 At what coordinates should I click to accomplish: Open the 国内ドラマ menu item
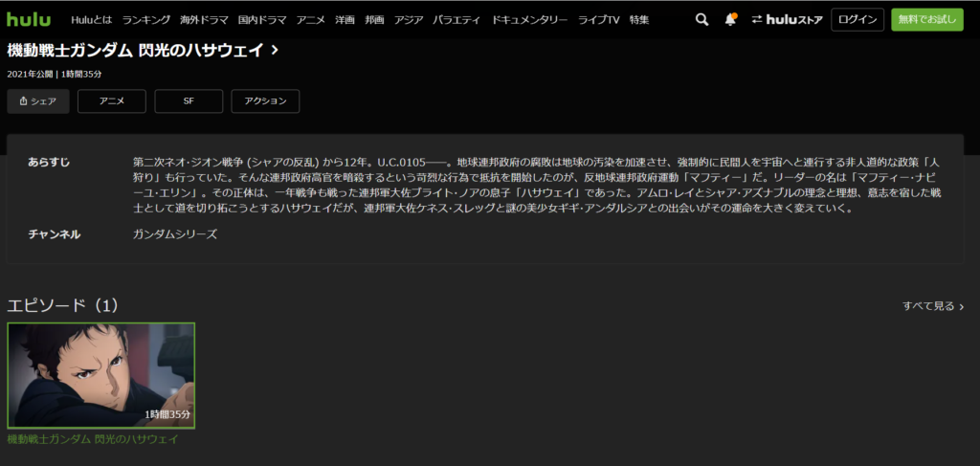(x=262, y=20)
